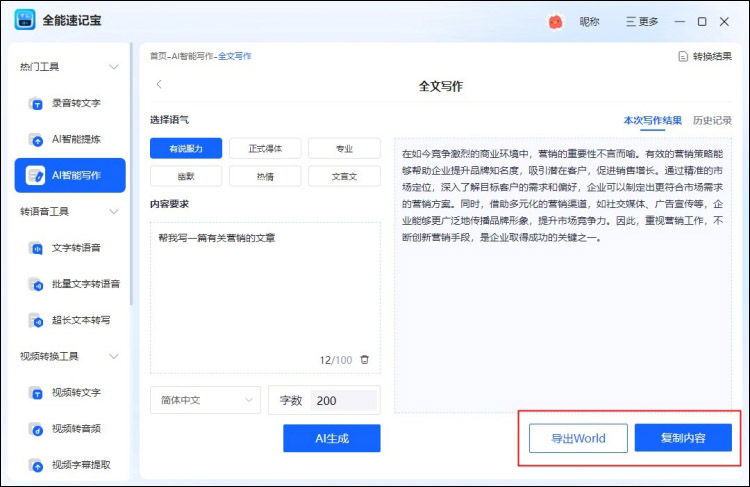Clear content with the trash icon
This screenshot has height=487, width=750.
(x=364, y=360)
